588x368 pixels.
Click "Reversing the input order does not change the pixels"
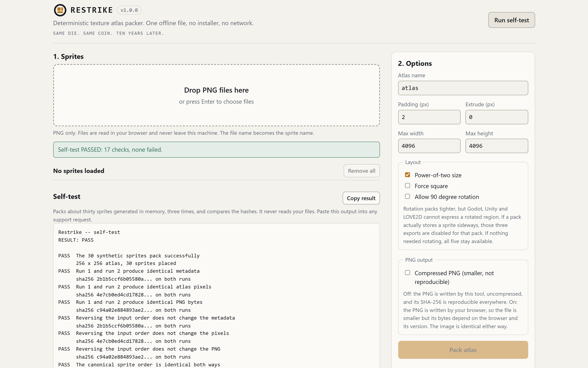[153, 333]
